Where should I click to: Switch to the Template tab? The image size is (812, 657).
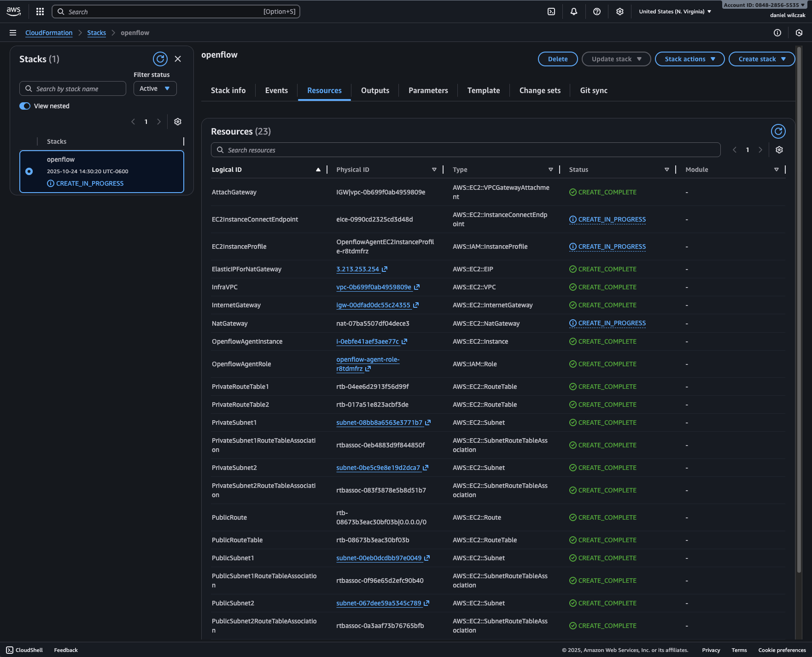[483, 90]
